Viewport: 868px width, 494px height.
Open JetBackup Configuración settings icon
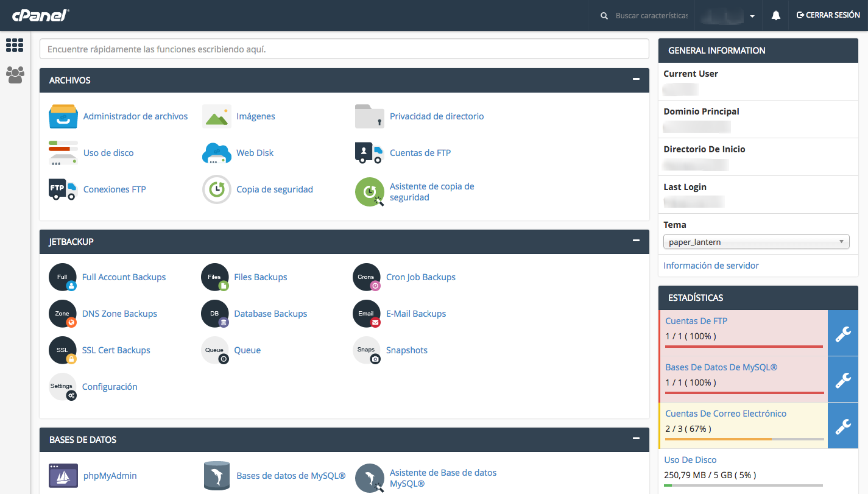click(x=63, y=387)
